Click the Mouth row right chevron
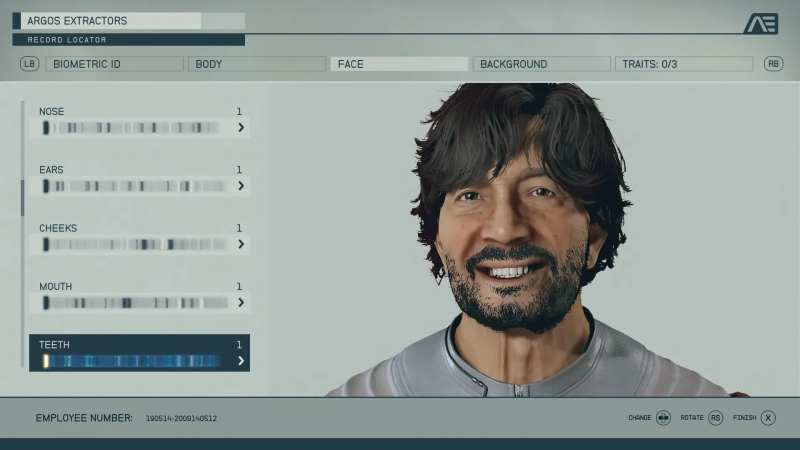The height and width of the screenshot is (450, 800). coord(241,302)
